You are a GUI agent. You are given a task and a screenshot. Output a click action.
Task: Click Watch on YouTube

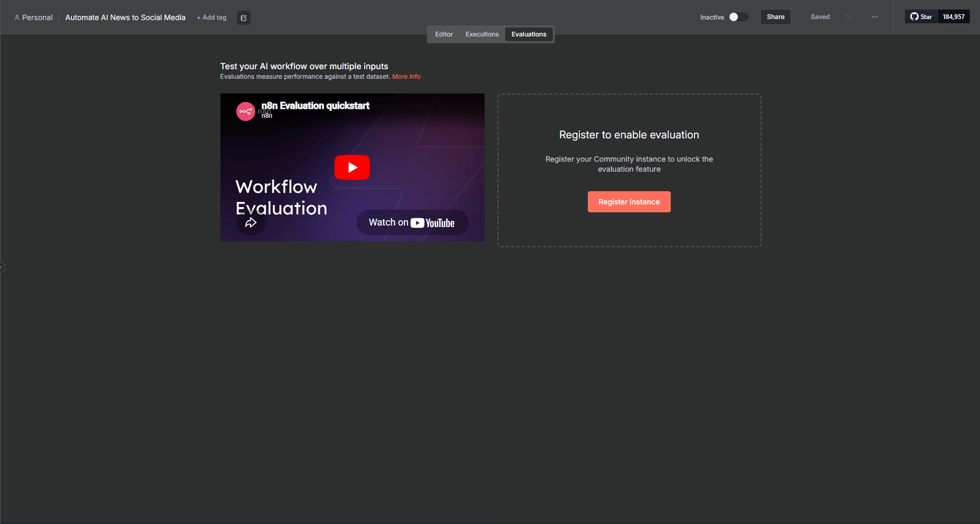[x=412, y=222]
